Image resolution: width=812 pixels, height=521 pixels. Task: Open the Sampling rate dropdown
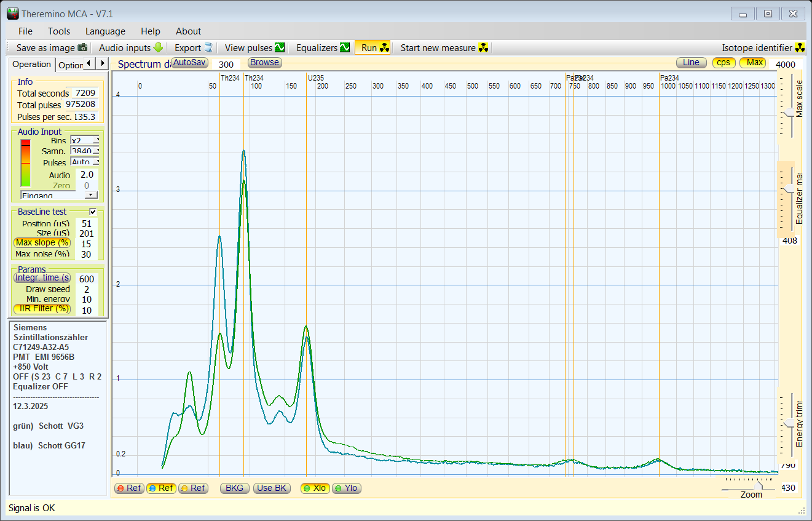(x=85, y=151)
